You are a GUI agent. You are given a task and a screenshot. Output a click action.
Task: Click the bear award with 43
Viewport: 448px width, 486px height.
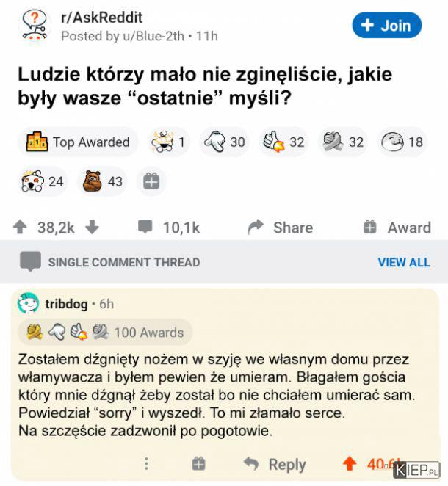point(103,181)
